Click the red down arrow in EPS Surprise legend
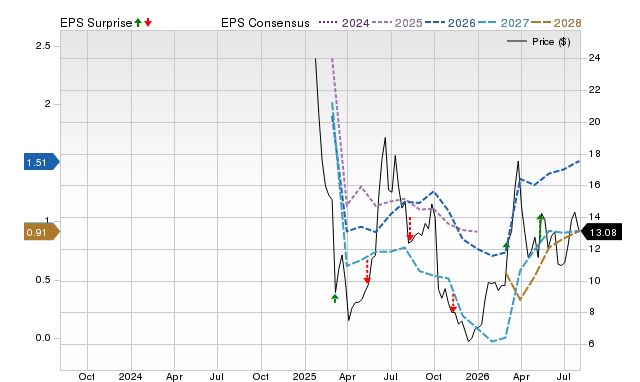This screenshot has height=382, width=640. (148, 22)
